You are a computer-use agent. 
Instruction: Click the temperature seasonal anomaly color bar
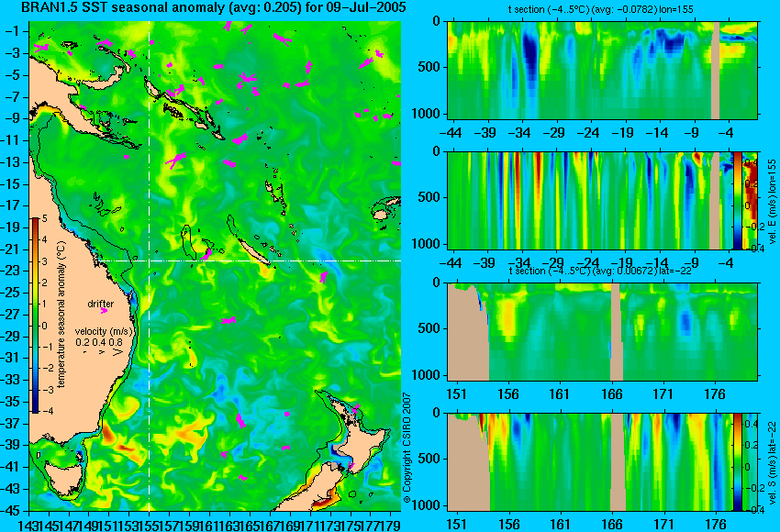[x=36, y=315]
